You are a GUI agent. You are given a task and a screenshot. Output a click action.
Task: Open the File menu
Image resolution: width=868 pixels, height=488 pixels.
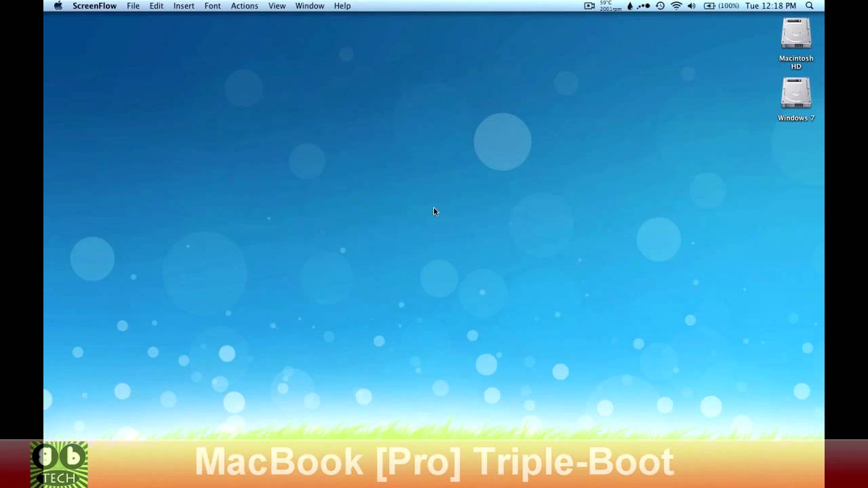[133, 6]
